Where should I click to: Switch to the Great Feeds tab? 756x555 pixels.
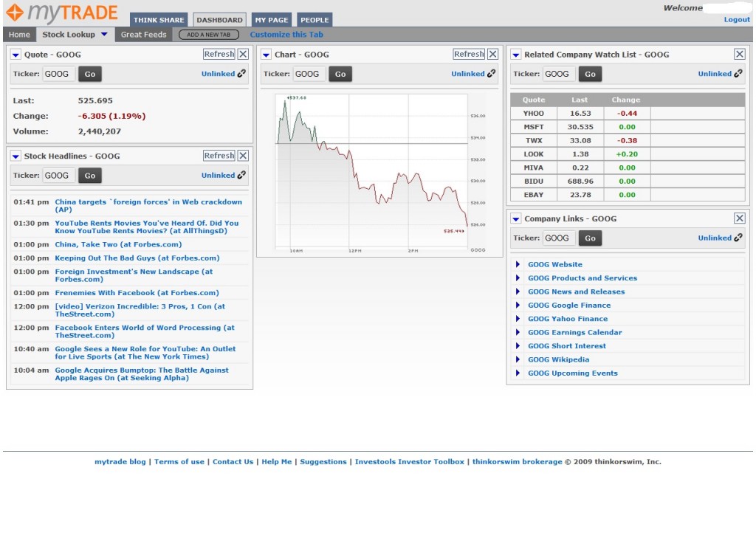click(143, 35)
